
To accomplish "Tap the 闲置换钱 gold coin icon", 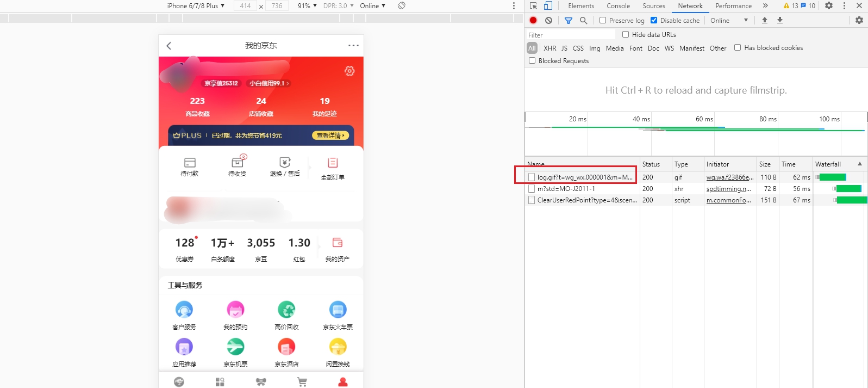I will (x=338, y=347).
